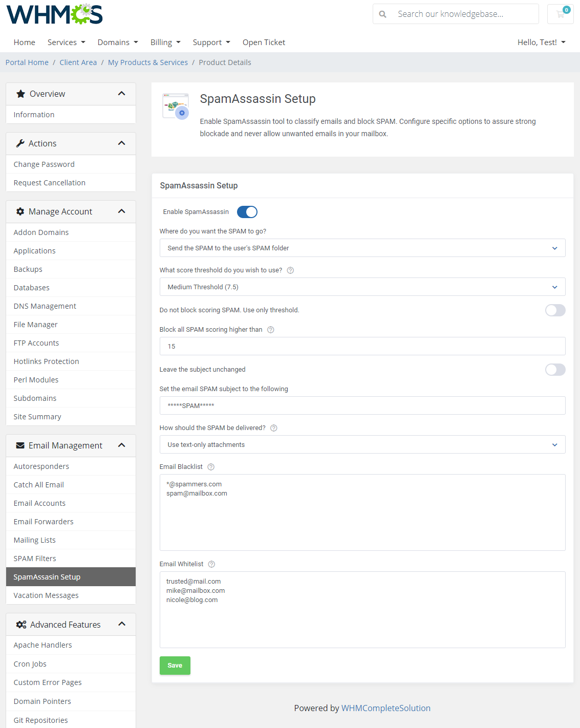The height and width of the screenshot is (728, 580).
Task: Open Hotlinks Protection in sidebar
Action: pos(71,361)
